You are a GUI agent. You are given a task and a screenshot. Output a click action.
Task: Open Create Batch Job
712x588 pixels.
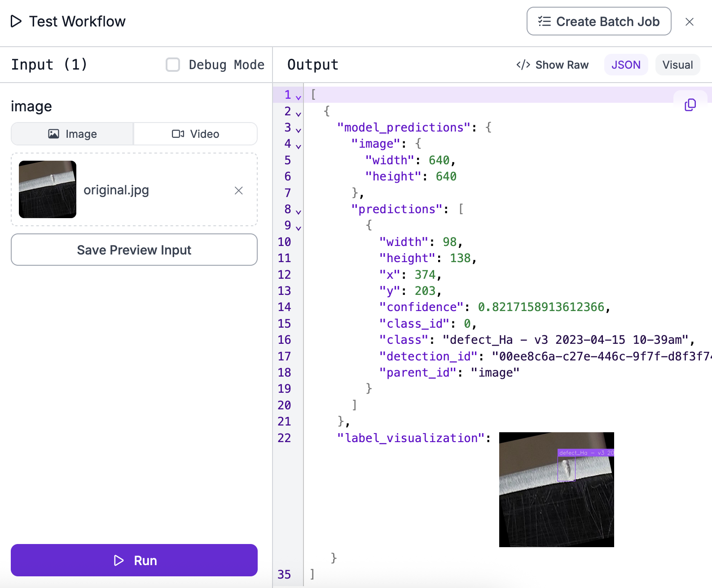(598, 22)
